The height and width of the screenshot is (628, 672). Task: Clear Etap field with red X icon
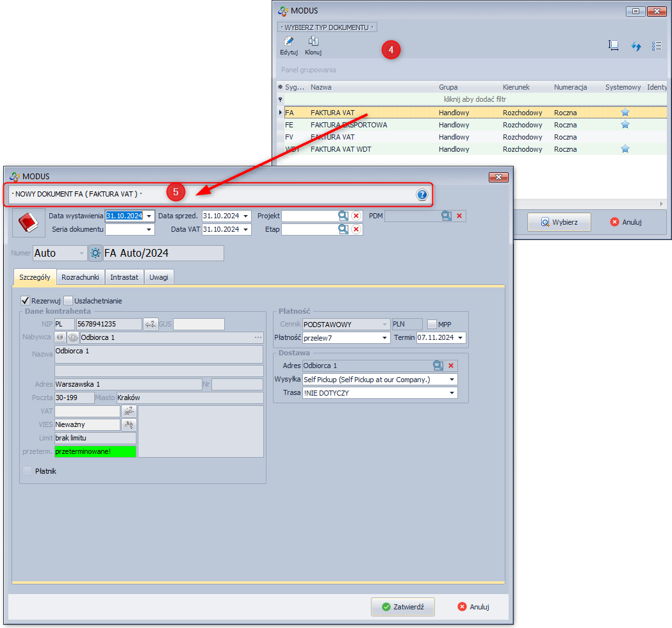click(x=356, y=229)
